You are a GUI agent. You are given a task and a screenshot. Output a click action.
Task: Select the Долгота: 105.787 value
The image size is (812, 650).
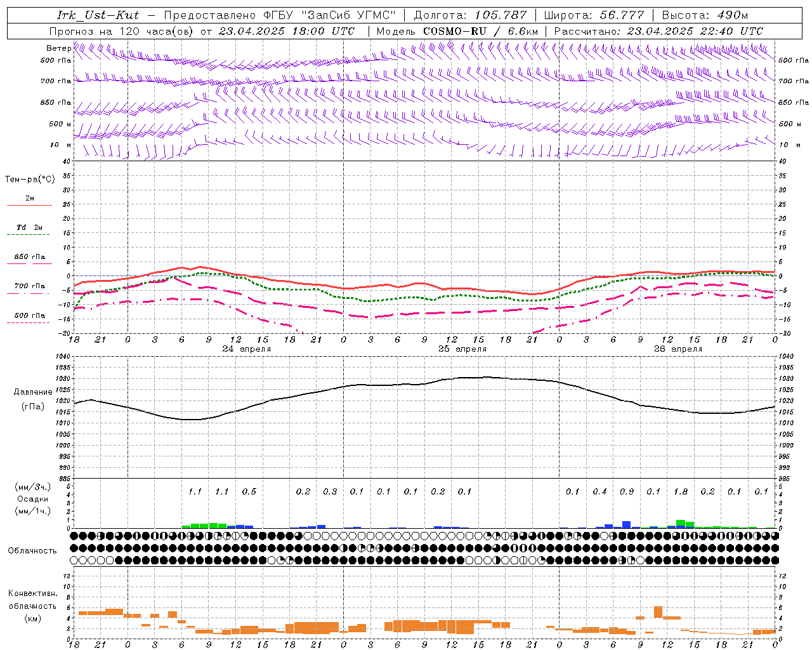[470, 15]
